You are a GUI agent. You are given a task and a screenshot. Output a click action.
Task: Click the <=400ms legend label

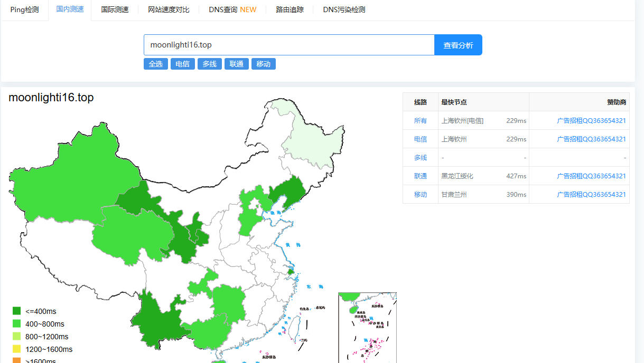41,311
